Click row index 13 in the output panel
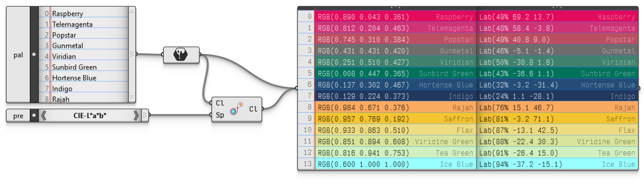Image resolution: width=644 pixels, height=188 pixels. click(307, 164)
